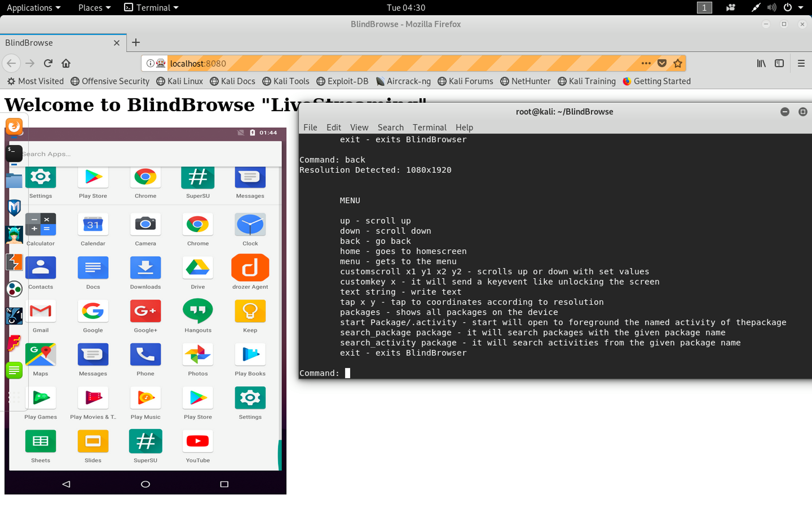812x508 pixels.
Task: Click the drozer Agent app icon
Action: (250, 268)
